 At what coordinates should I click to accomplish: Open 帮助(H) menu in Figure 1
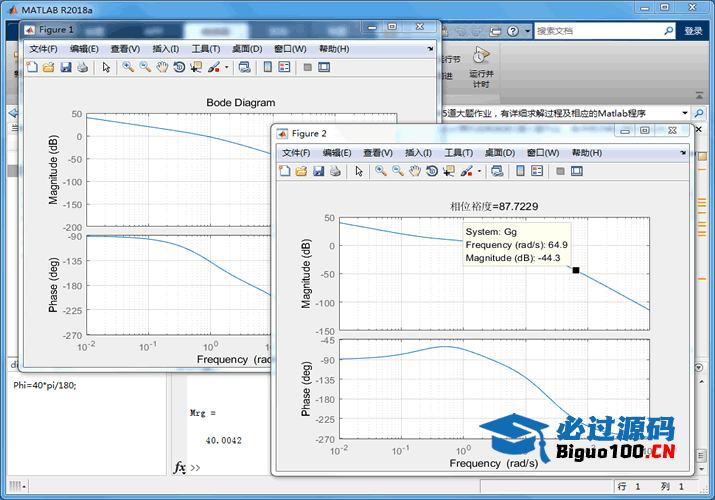[334, 49]
